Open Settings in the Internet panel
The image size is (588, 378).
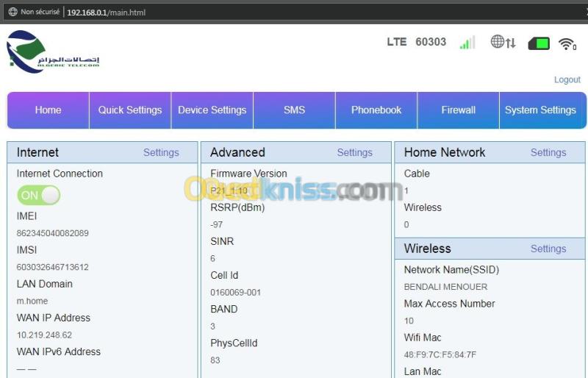click(x=161, y=152)
